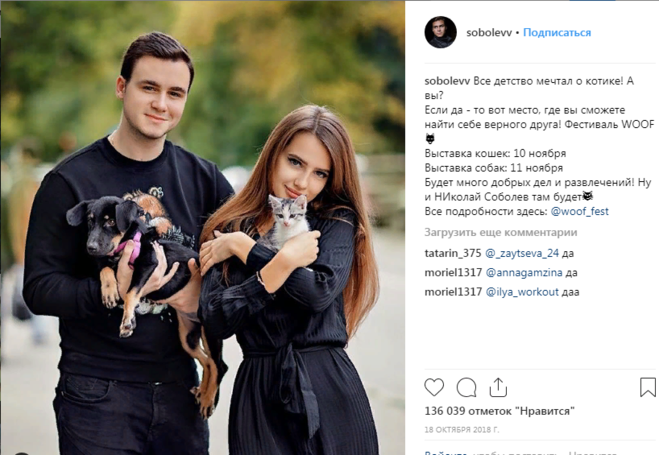Open the @ilya_workout mention
The width and height of the screenshot is (659, 455).
click(522, 292)
